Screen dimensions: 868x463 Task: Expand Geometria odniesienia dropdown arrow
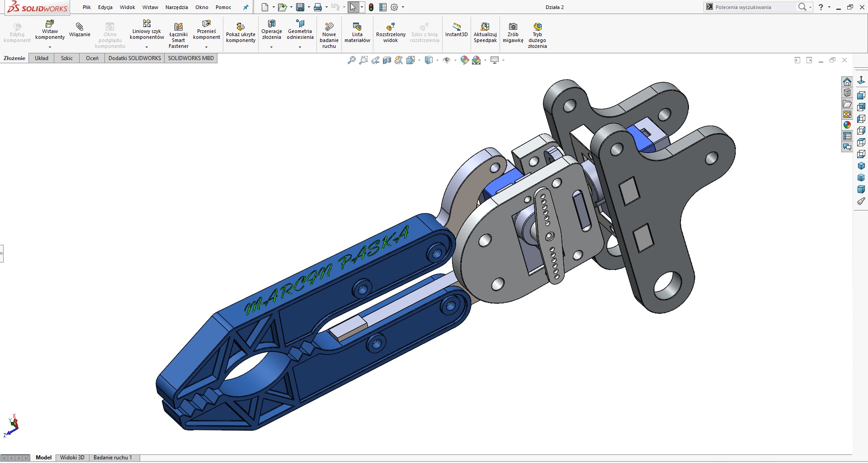(300, 47)
